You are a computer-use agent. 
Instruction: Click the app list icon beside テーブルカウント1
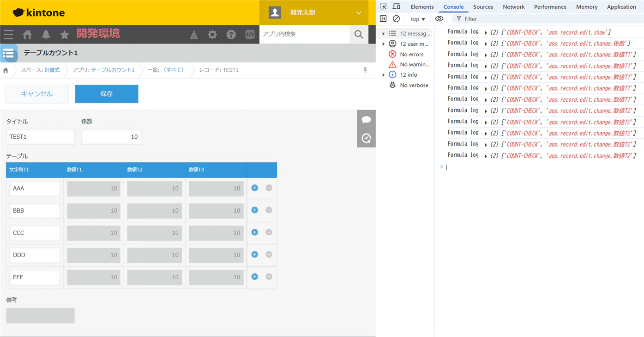click(x=8, y=54)
